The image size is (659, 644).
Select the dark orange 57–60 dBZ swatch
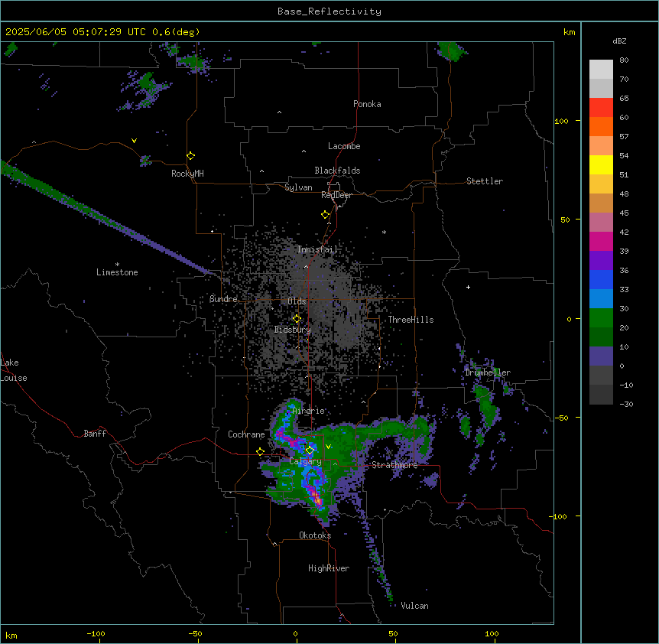601,126
